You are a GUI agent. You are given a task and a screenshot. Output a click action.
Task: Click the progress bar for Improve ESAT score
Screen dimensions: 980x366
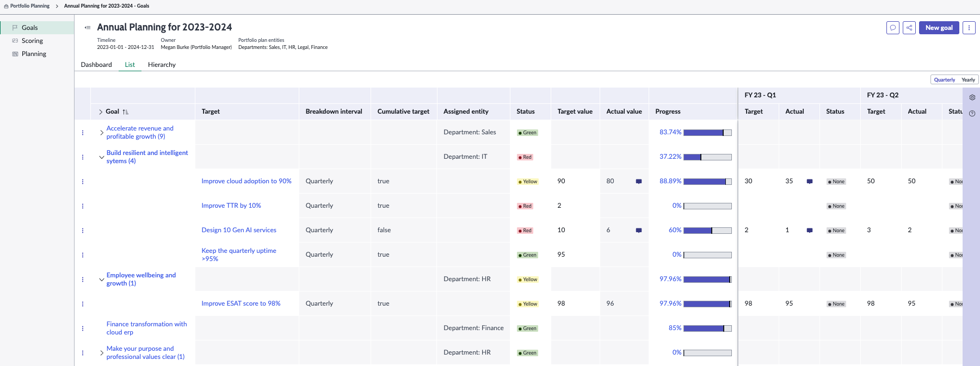tap(707, 304)
